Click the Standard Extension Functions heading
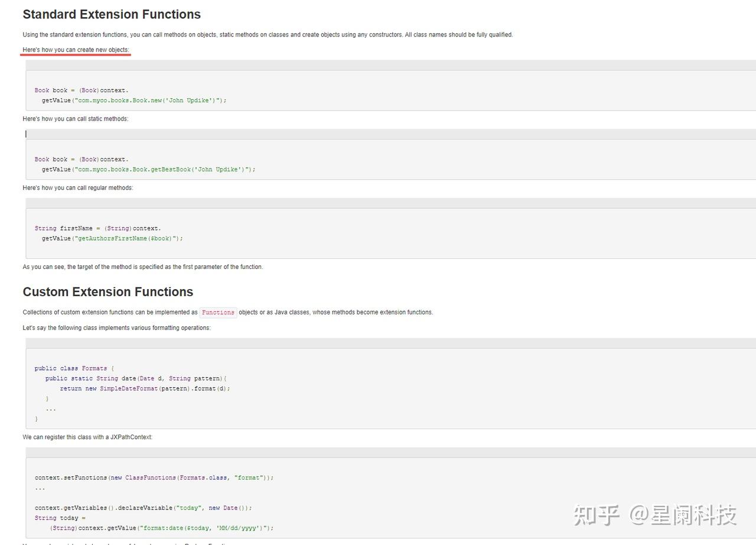756x545 pixels. point(111,14)
